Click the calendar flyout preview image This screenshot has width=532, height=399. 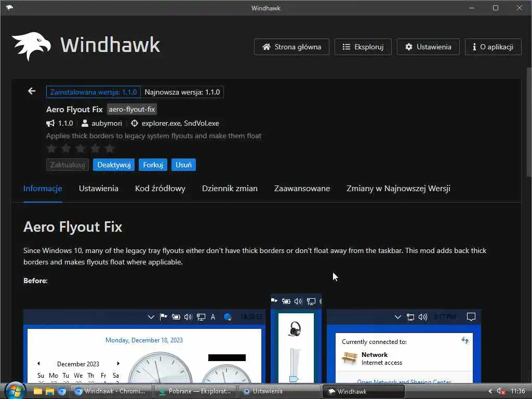[144, 346]
